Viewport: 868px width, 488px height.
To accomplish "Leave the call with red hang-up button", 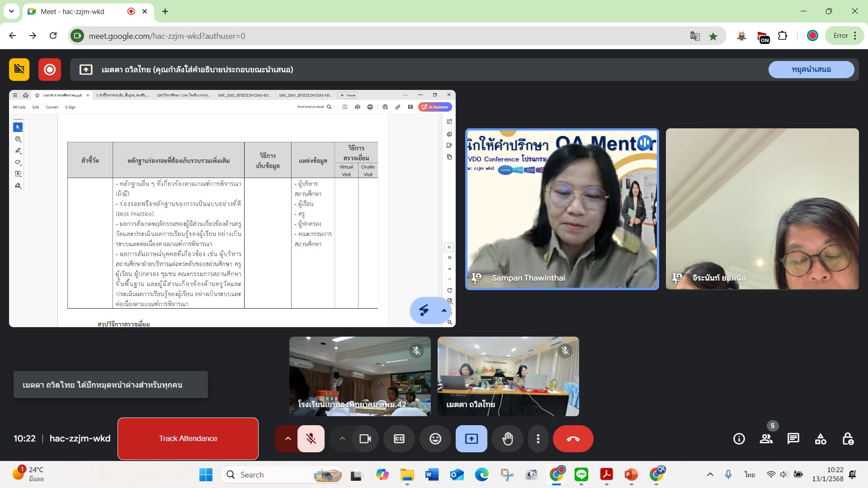I will click(x=573, y=439).
